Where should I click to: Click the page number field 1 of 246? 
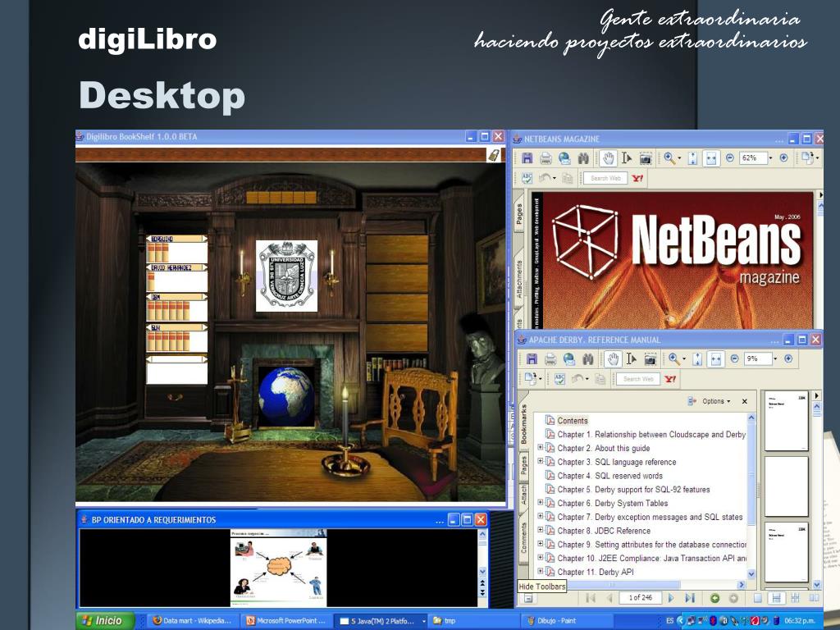pos(640,598)
